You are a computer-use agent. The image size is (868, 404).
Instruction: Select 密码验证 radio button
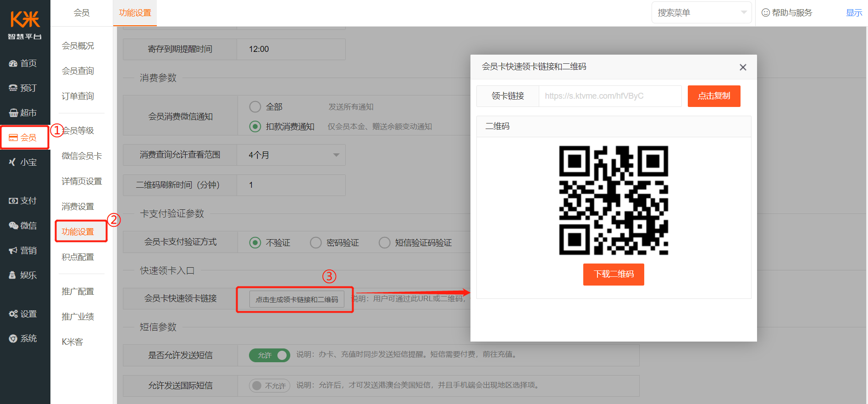tap(315, 243)
